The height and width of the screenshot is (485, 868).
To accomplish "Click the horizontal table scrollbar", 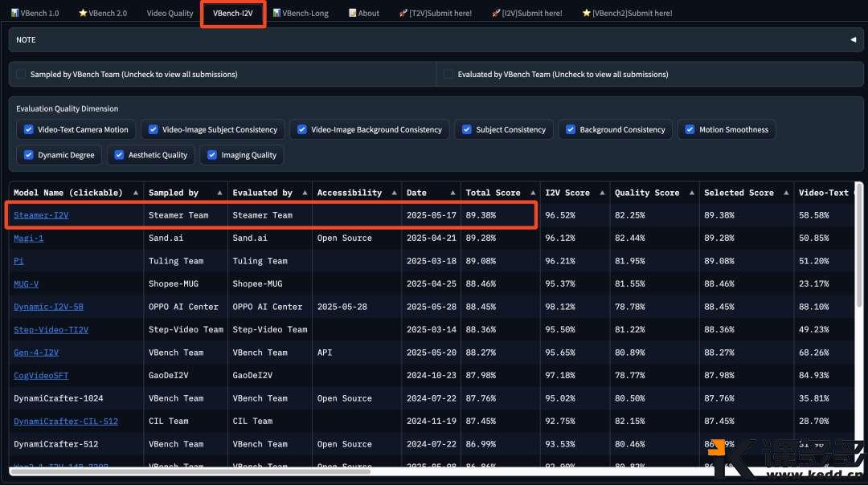I will tap(191, 471).
